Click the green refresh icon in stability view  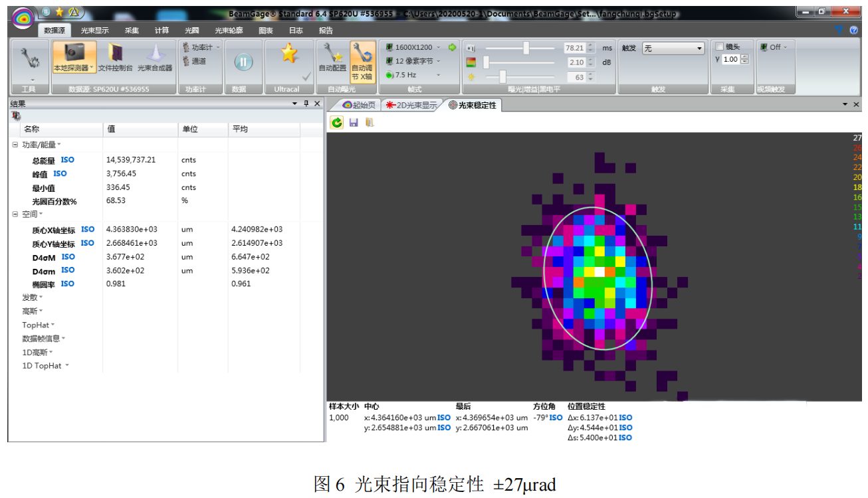[x=337, y=122]
